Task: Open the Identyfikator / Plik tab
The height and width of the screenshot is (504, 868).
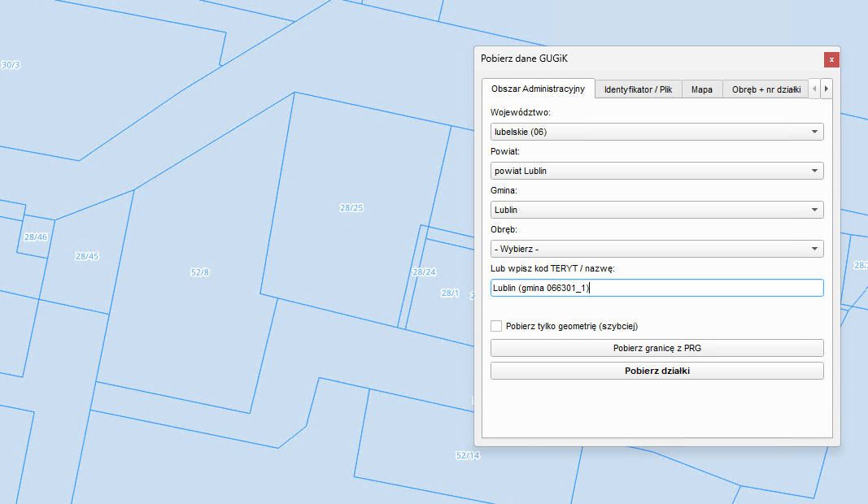Action: click(638, 89)
